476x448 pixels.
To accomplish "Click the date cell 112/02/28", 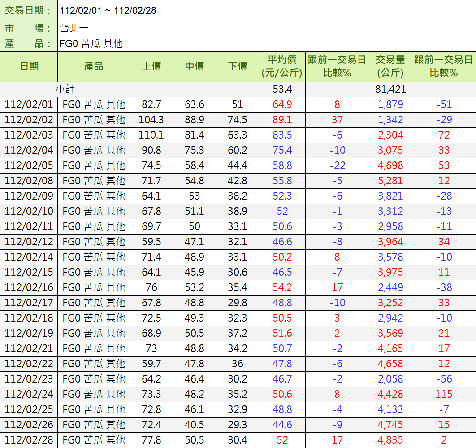I will 29,440.
